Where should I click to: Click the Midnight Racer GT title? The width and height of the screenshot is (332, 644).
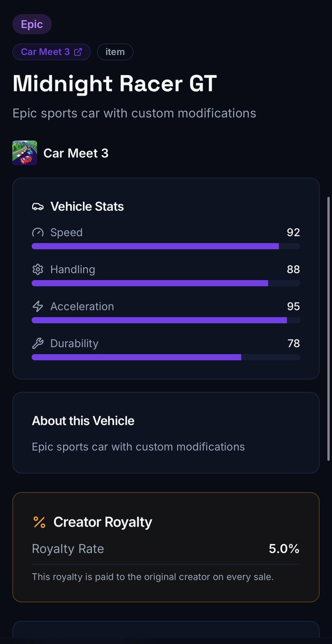[x=115, y=84]
